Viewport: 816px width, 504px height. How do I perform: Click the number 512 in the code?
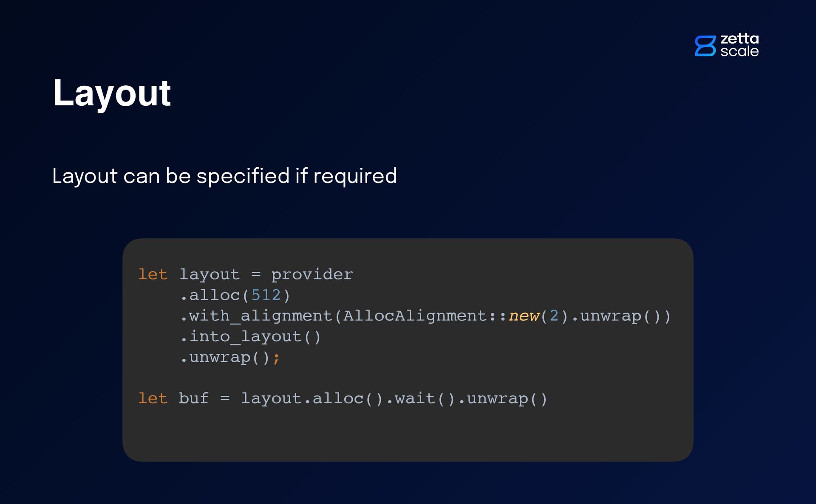(x=266, y=295)
